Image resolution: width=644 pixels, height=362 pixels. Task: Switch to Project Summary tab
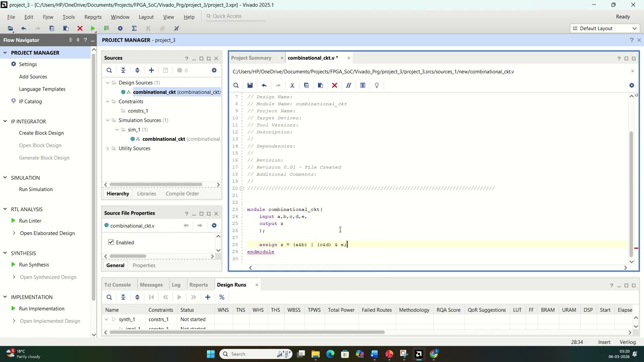pos(251,58)
